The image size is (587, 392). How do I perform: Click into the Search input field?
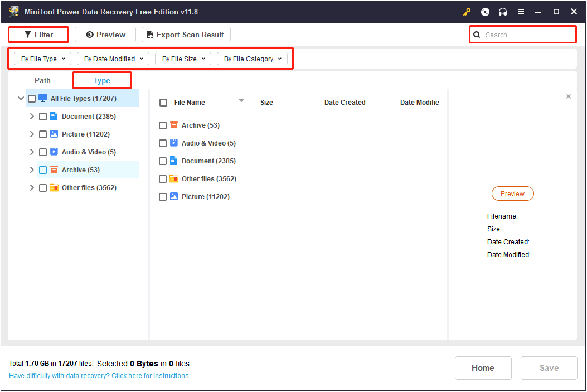522,35
